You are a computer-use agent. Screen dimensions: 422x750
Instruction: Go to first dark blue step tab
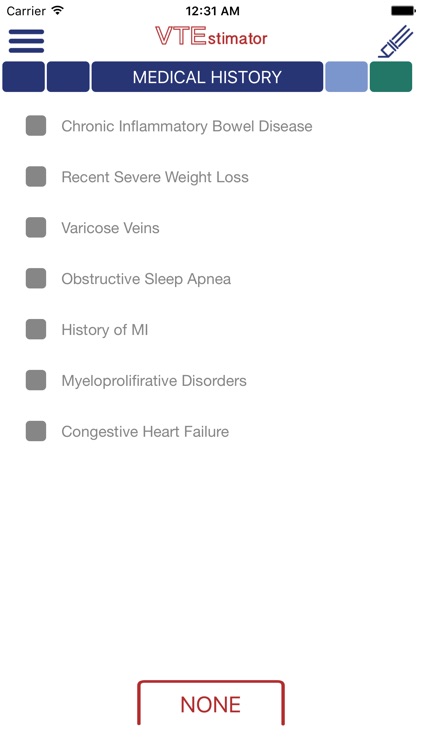click(23, 77)
